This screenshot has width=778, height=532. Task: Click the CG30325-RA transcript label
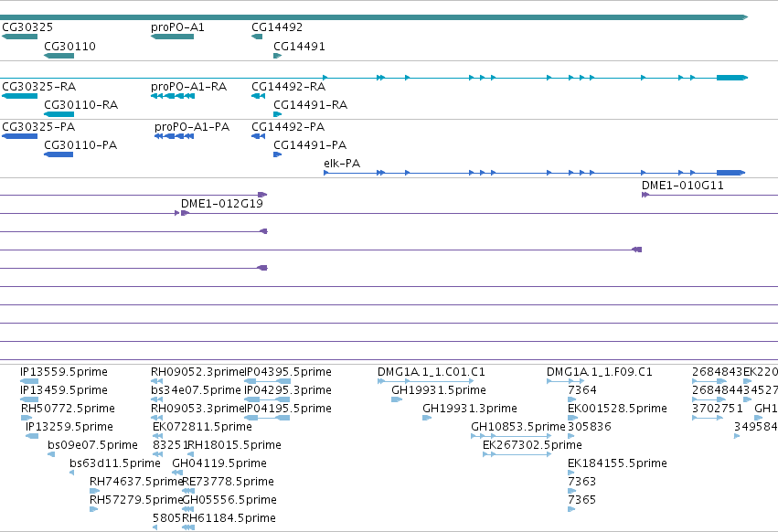(x=39, y=87)
